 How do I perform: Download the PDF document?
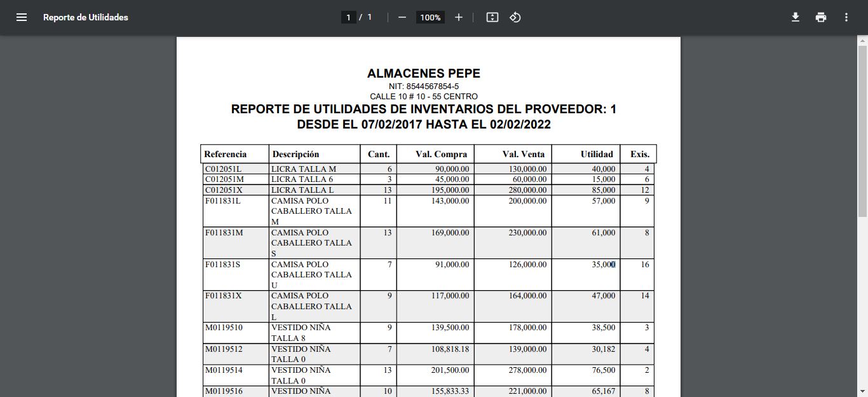pyautogui.click(x=795, y=17)
